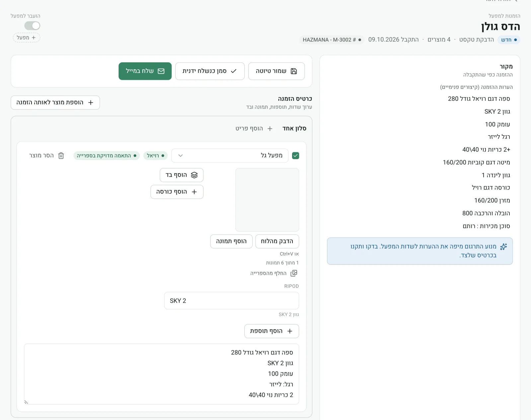Open the מפעל גל factory dropdown

pyautogui.click(x=230, y=155)
